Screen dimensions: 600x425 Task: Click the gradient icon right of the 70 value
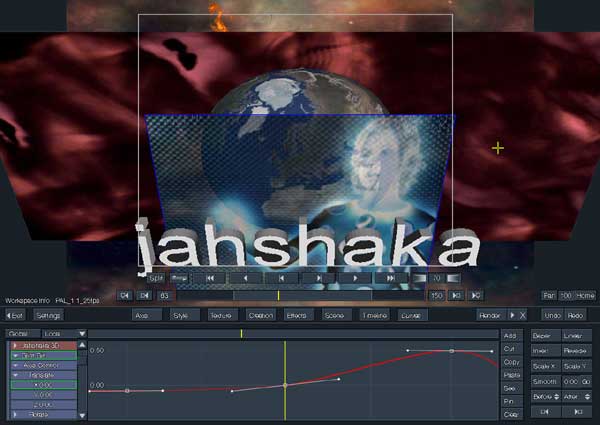pos(453,278)
